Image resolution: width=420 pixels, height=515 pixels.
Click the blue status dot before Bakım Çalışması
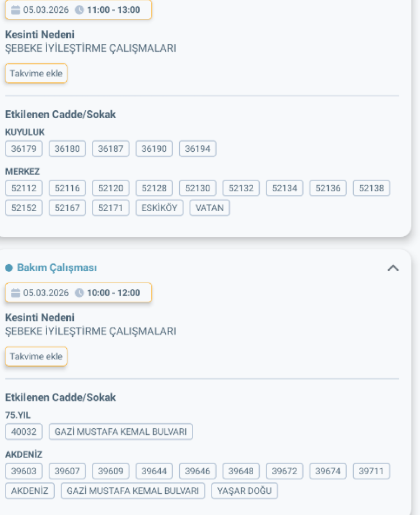(8, 267)
